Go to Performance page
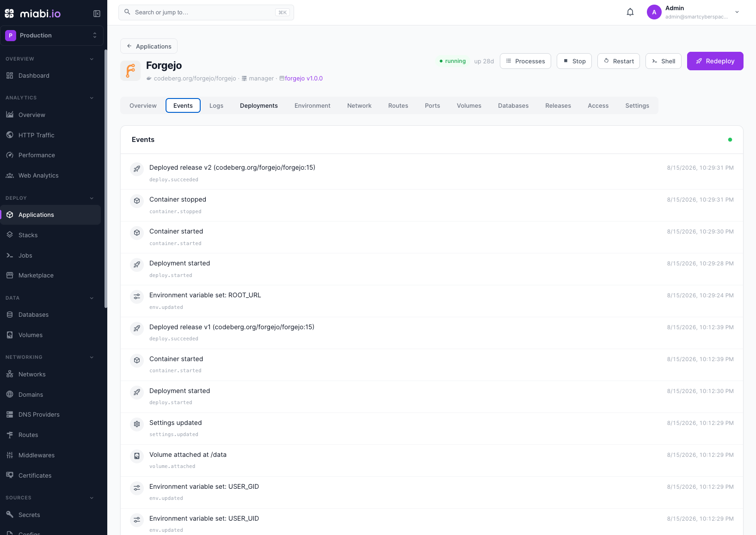 click(50, 155)
